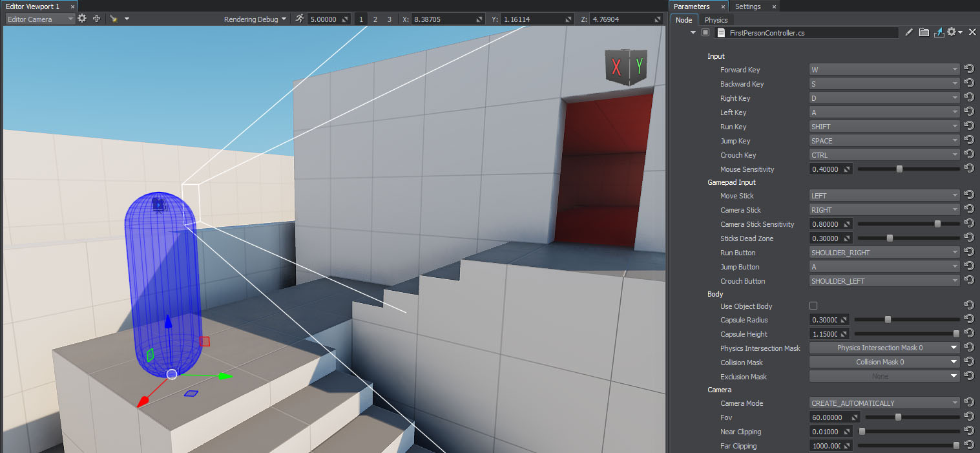The width and height of the screenshot is (980, 453).
Task: Enable the Use Object Body checkbox
Action: pyautogui.click(x=813, y=306)
